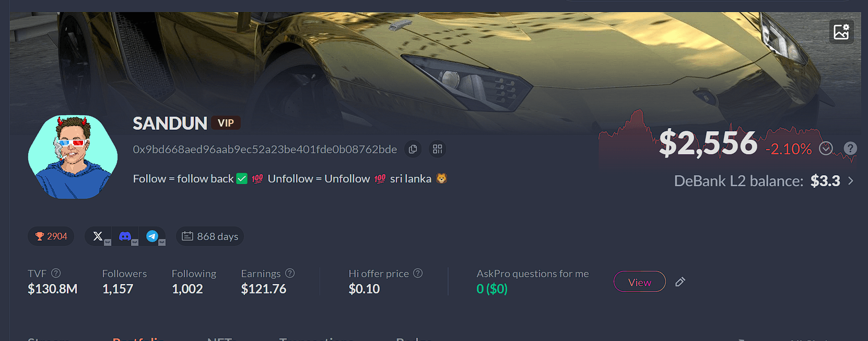Viewport: 868px width, 341px height.
Task: Open the linked Telegram account
Action: click(153, 236)
